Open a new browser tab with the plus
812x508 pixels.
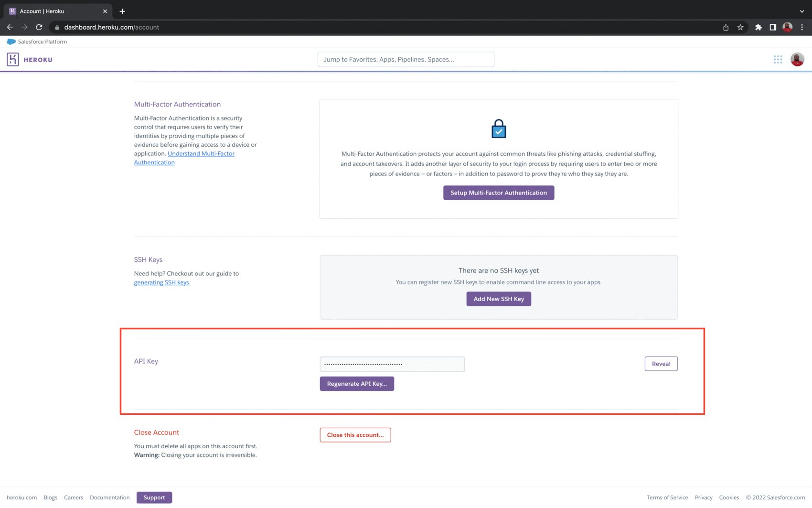point(122,11)
